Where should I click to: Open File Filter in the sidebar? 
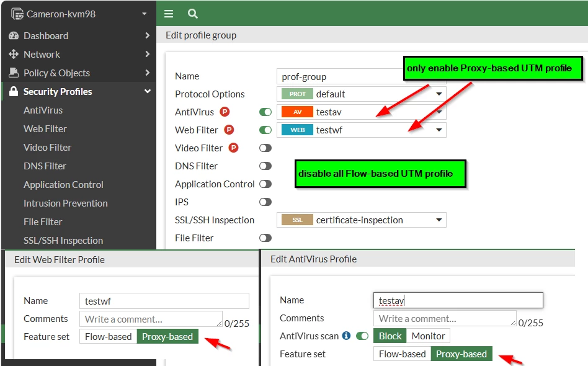43,221
